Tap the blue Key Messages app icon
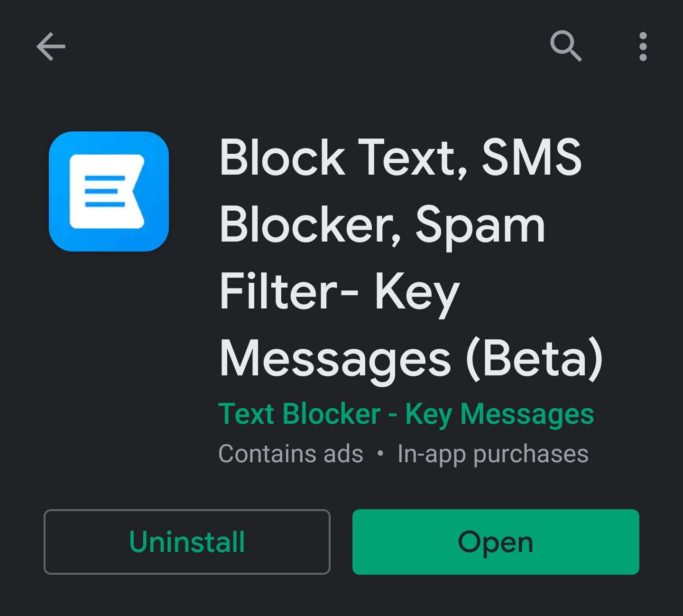 coord(109,191)
